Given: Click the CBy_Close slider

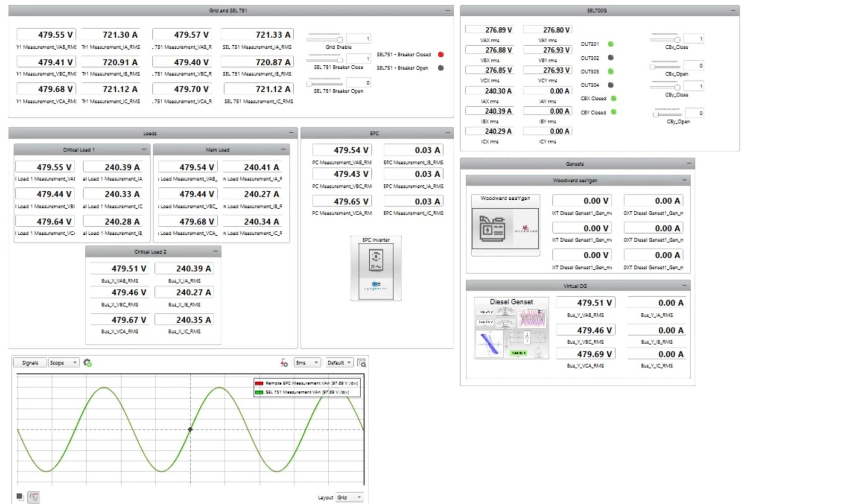Looking at the screenshot, I should click(666, 87).
